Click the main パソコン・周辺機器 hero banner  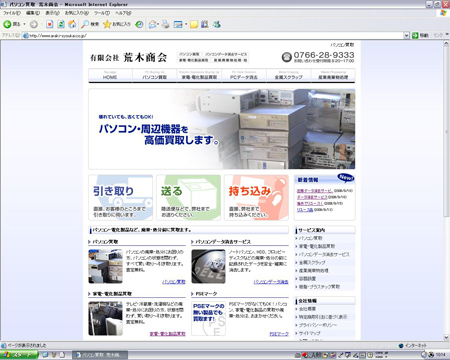pos(222,129)
